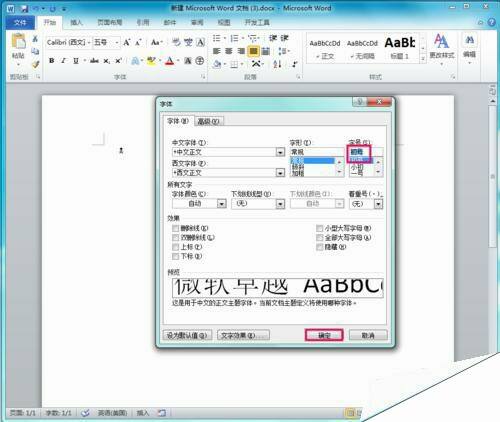500x422 pixels.
Task: Click the Align Left icon
Action: pyautogui.click(x=217, y=51)
